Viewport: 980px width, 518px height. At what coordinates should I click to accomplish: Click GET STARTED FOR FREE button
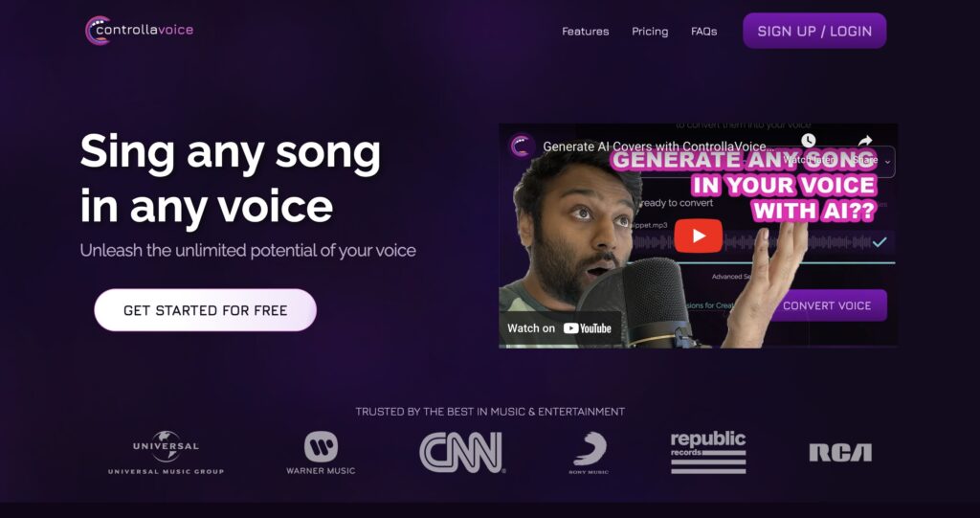205,310
